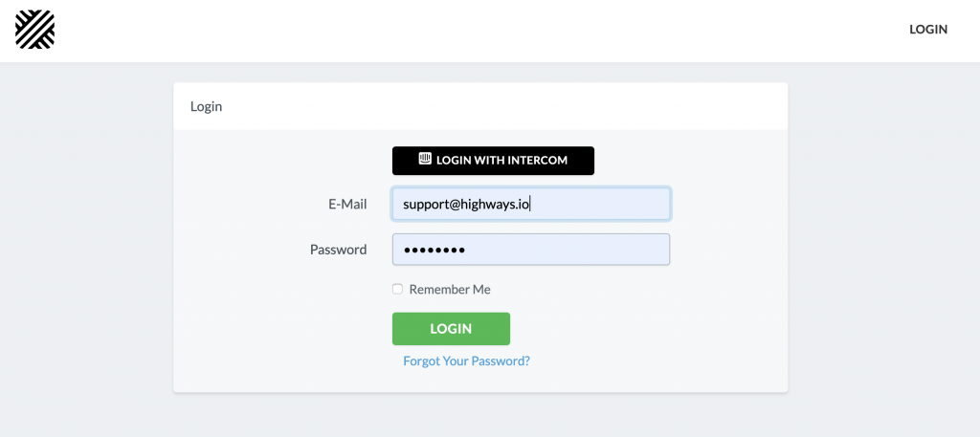Image resolution: width=980 pixels, height=437 pixels.
Task: Click the Password field label
Action: click(x=338, y=250)
